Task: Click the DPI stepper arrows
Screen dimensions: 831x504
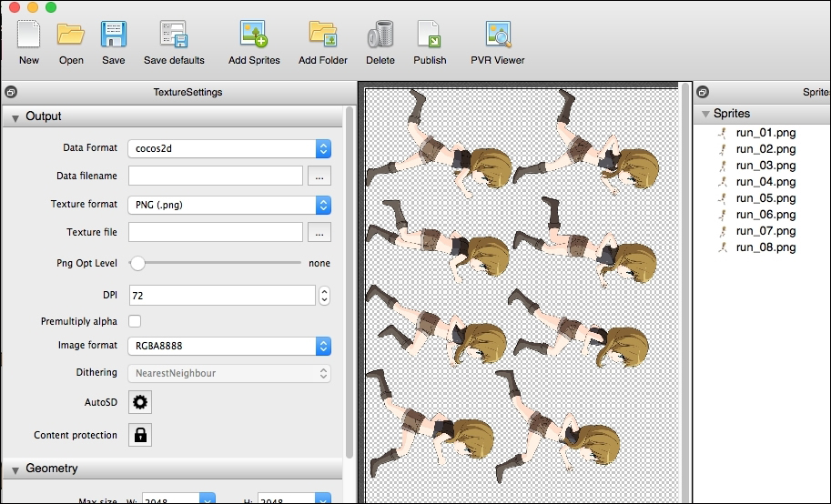Action: (324, 296)
